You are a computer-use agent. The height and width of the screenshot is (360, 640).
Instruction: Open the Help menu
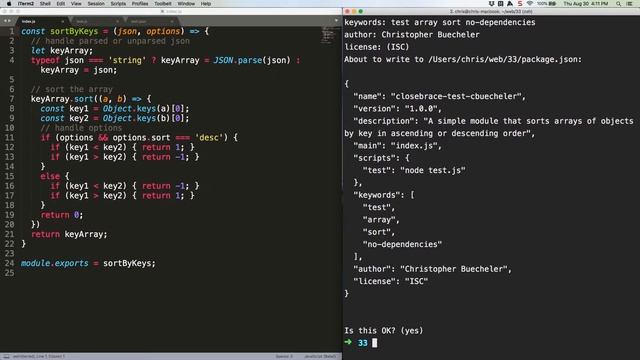206,4
